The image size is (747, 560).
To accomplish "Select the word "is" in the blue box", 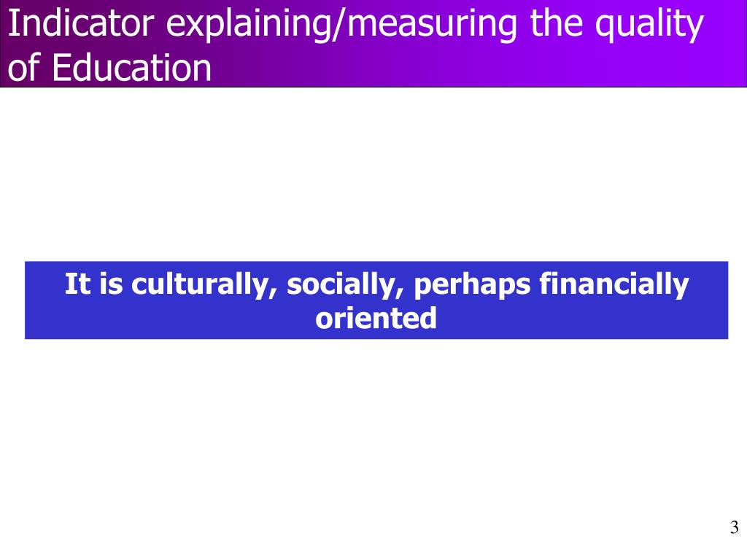I will (x=111, y=284).
